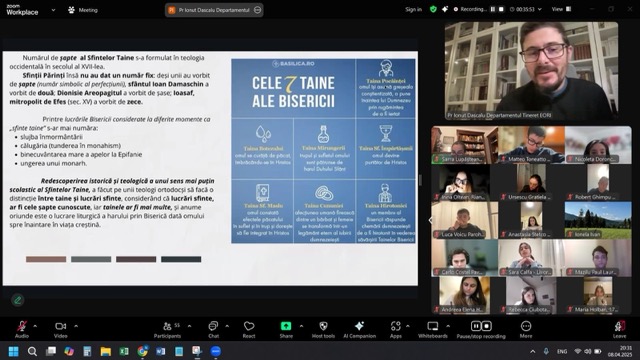The image size is (640, 360).
Task: Select Luca Voicu's video tile
Action: point(465,220)
